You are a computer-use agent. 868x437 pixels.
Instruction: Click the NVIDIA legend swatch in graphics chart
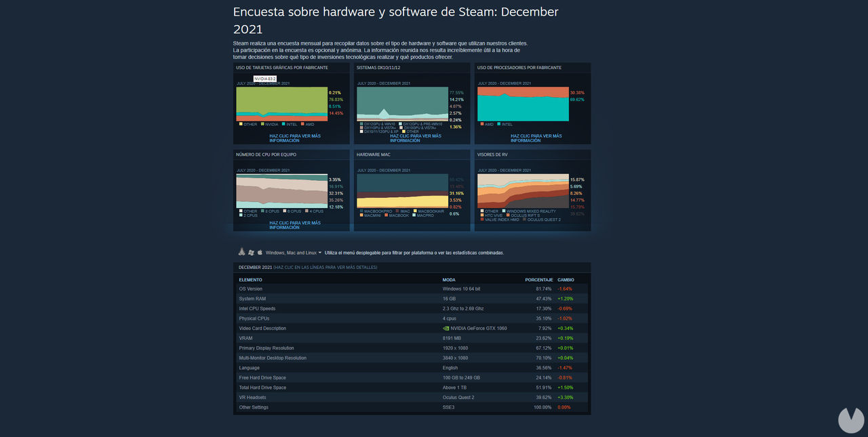[x=262, y=124]
